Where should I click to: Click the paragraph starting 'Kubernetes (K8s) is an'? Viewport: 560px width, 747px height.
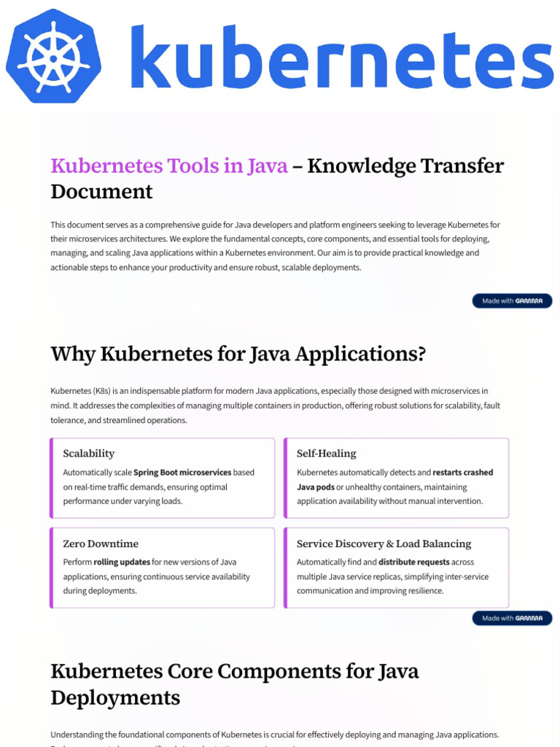275,406
